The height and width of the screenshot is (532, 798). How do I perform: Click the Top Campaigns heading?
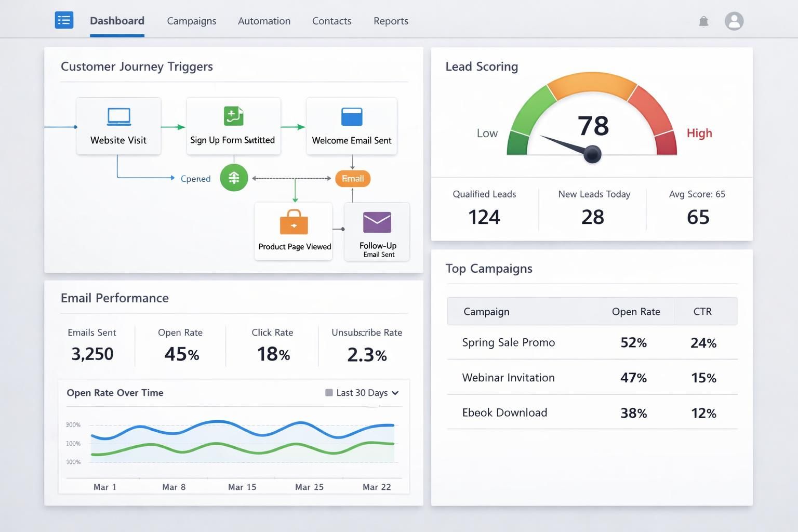[x=489, y=269]
